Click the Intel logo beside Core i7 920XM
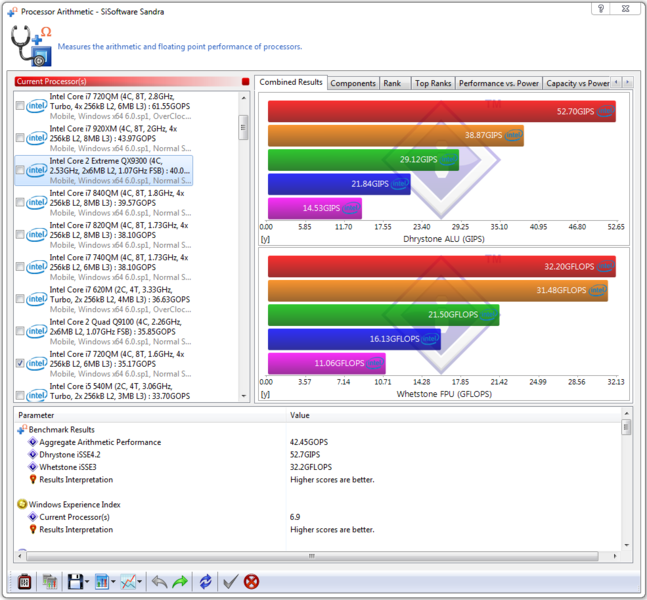Viewport: 647px width, 600px height. click(x=36, y=138)
